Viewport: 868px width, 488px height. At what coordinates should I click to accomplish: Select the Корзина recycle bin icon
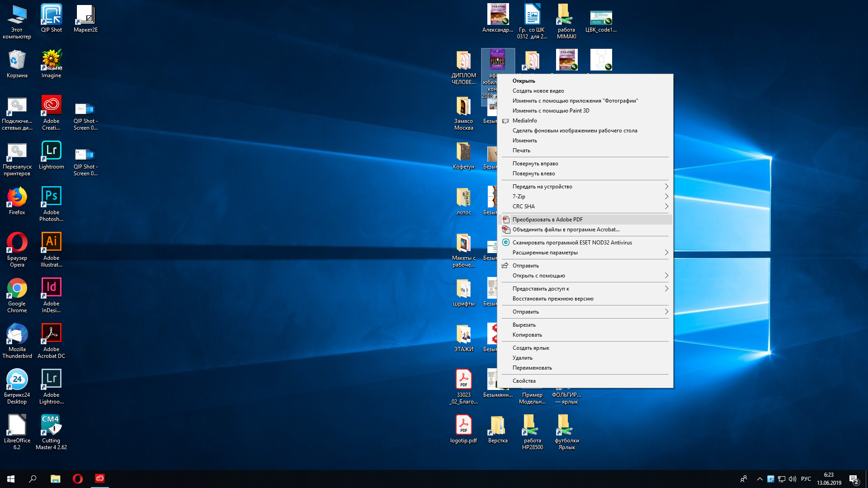tap(17, 64)
